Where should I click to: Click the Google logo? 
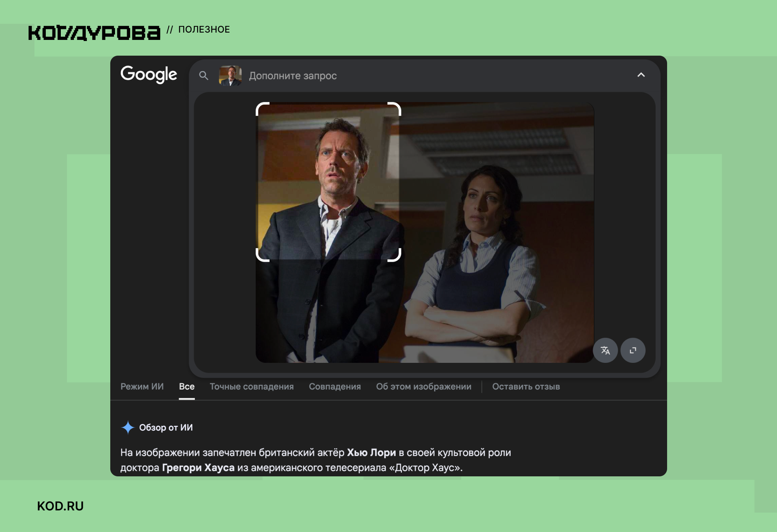point(149,74)
